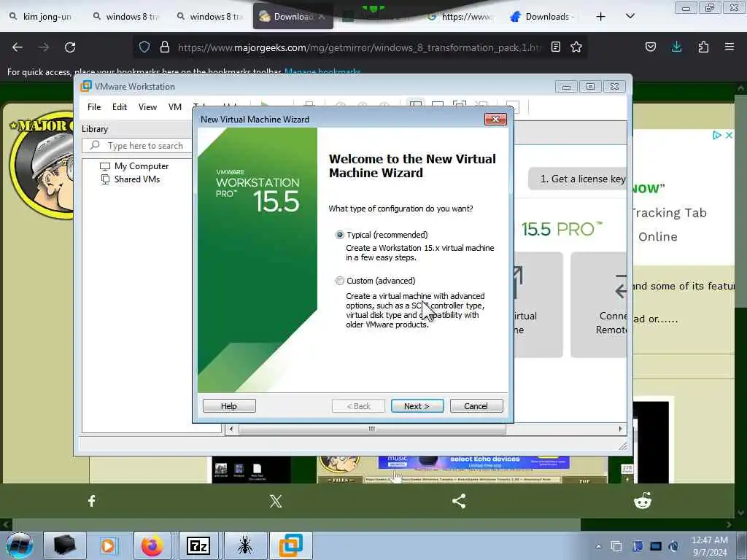
Task: Open Firefox from the taskbar
Action: coord(152,545)
